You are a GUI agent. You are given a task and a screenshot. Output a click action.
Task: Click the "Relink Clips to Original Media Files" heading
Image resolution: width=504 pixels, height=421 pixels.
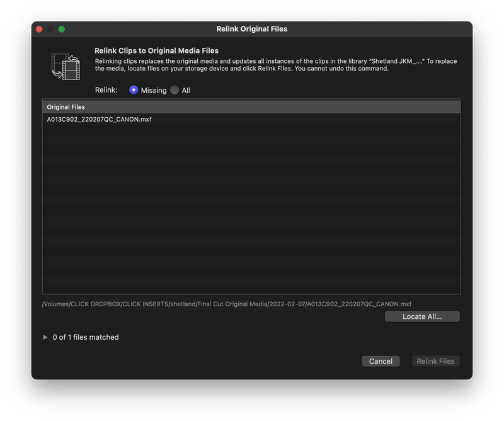pyautogui.click(x=156, y=50)
